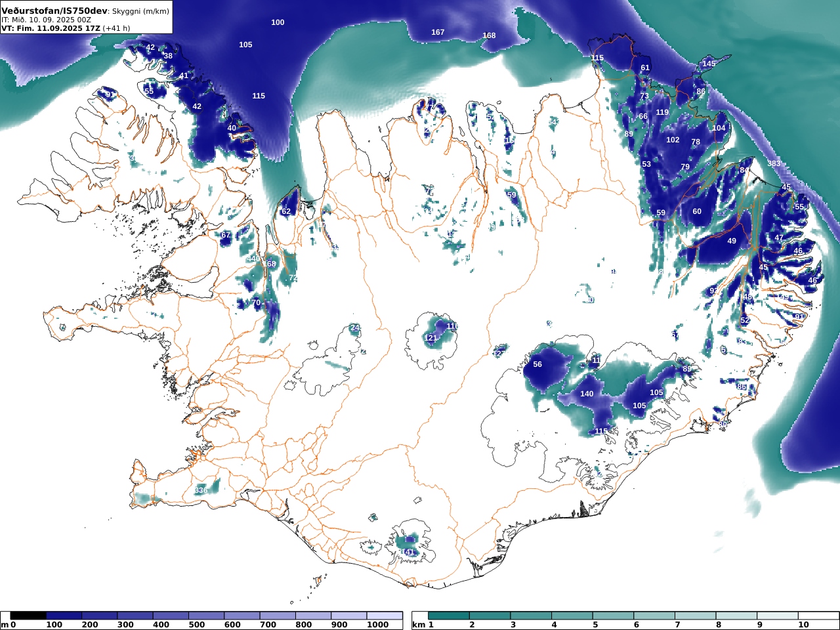Click the 38 value in the Westfjords
840x630 pixels.
168,56
